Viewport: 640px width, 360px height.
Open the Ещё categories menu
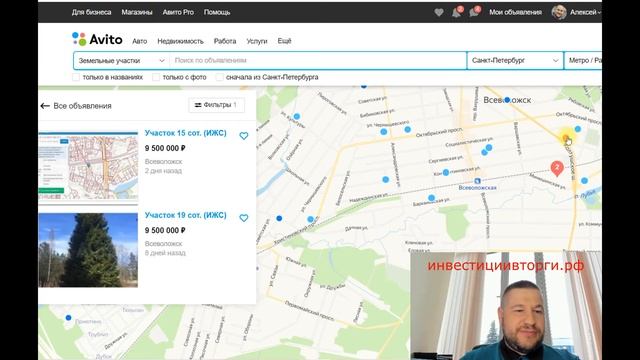coord(284,41)
